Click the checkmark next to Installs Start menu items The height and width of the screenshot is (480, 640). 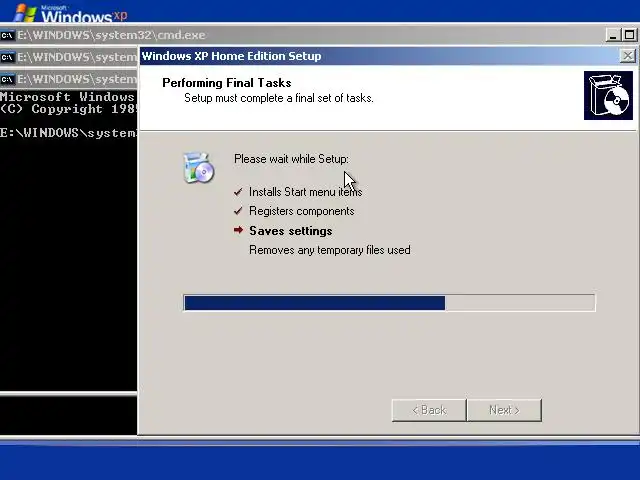pyautogui.click(x=238, y=192)
